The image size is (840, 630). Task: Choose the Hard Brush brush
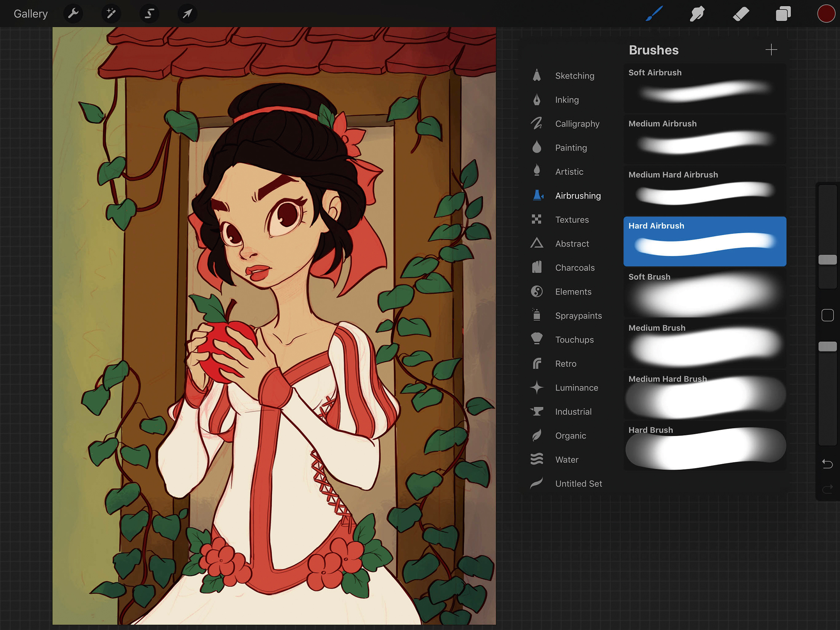coord(705,445)
